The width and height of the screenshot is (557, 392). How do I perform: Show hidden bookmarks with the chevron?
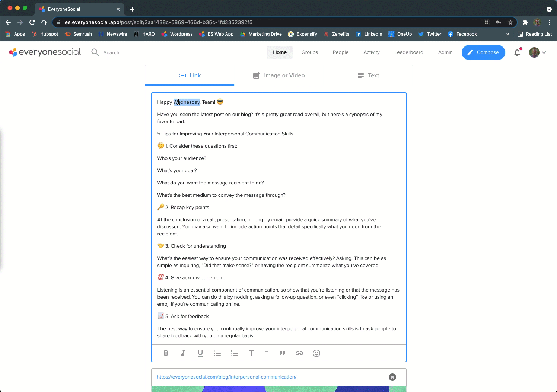coord(507,34)
